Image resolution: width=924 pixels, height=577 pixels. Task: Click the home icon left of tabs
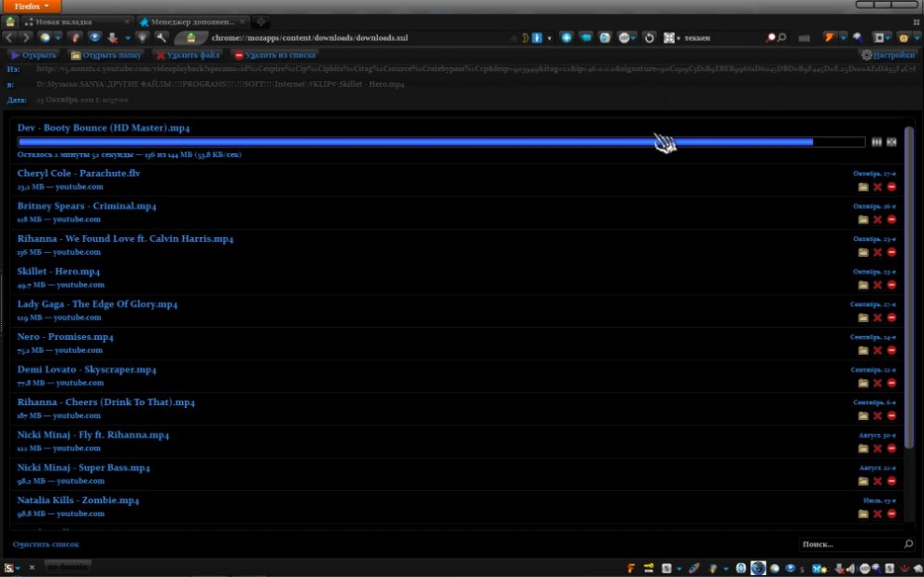[x=10, y=21]
